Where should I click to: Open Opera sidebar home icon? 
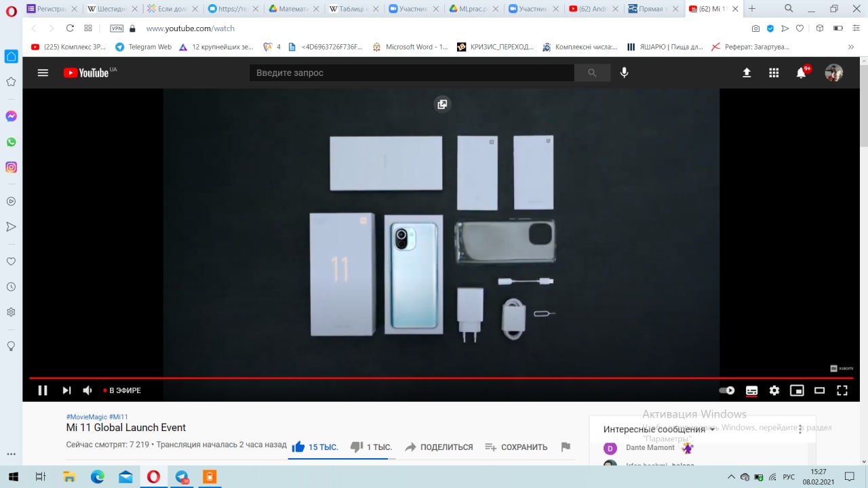tap(11, 56)
